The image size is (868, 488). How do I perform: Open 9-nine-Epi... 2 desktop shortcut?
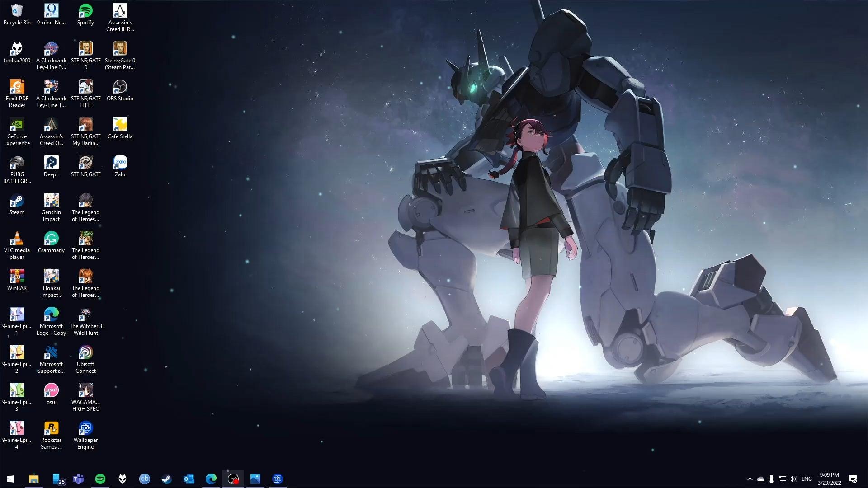pyautogui.click(x=17, y=359)
